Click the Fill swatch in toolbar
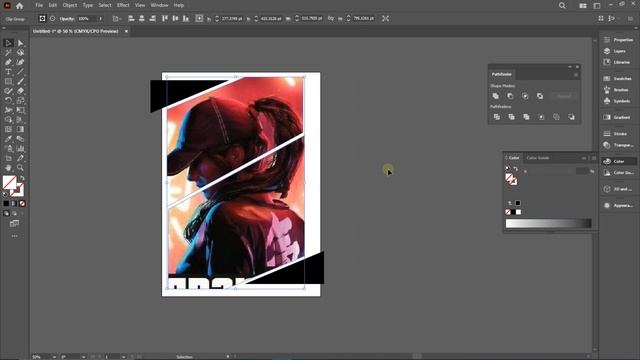The height and width of the screenshot is (360, 640). coord(9,182)
